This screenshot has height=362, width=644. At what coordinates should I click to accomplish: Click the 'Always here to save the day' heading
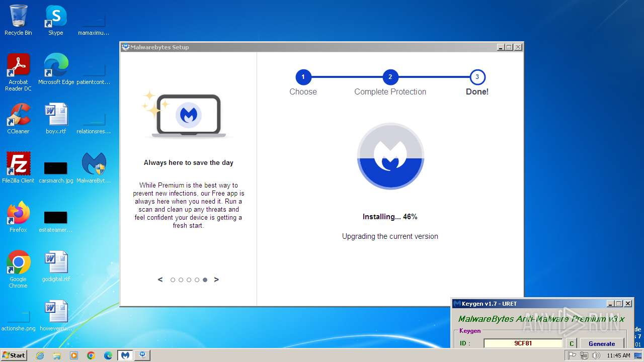[x=189, y=162]
